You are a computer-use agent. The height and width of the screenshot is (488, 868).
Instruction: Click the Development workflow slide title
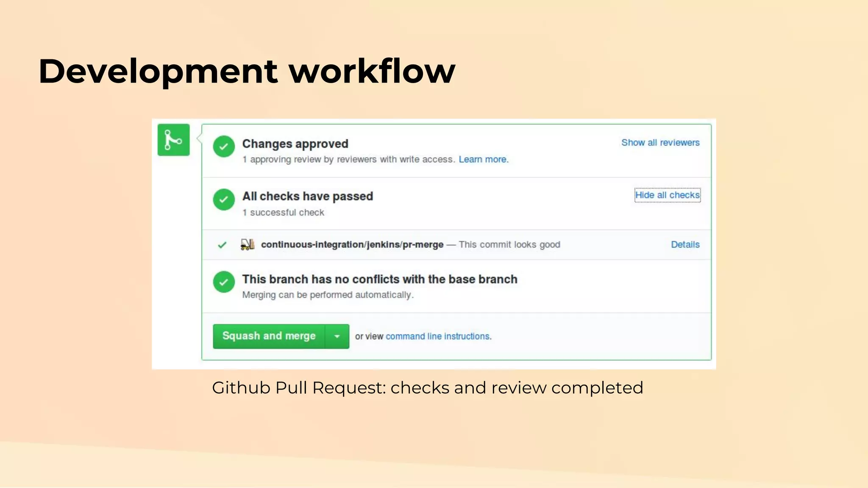pyautogui.click(x=247, y=71)
